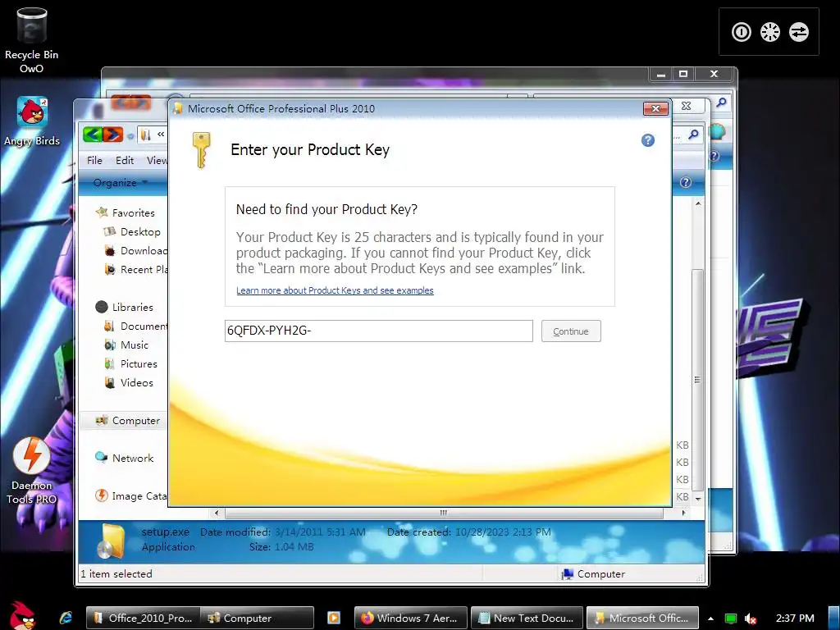Click the scroll down arrow in Explorer file list
Screen dimensions: 840x630
coord(698,498)
